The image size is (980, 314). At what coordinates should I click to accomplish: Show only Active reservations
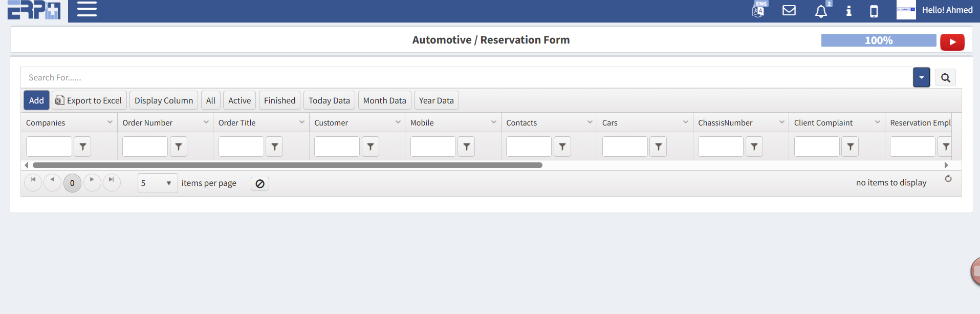pos(239,100)
